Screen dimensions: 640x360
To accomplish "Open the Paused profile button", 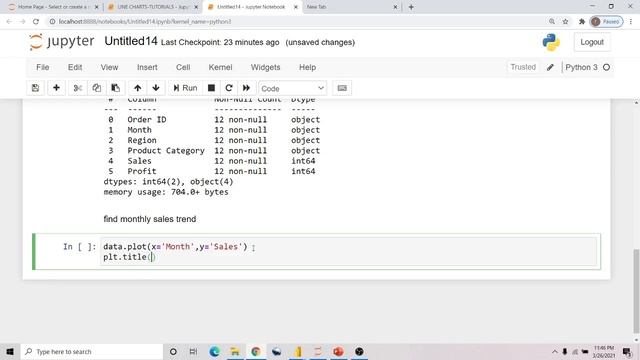I will [x=606, y=22].
